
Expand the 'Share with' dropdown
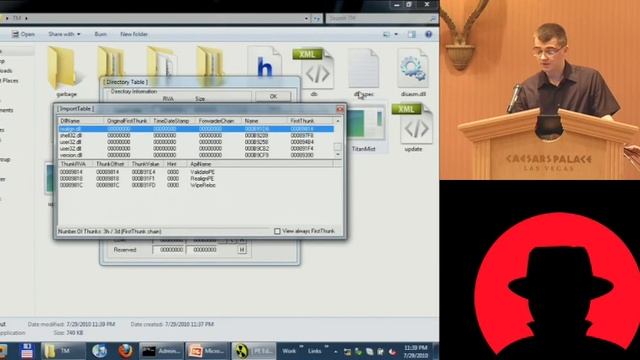tap(64, 34)
